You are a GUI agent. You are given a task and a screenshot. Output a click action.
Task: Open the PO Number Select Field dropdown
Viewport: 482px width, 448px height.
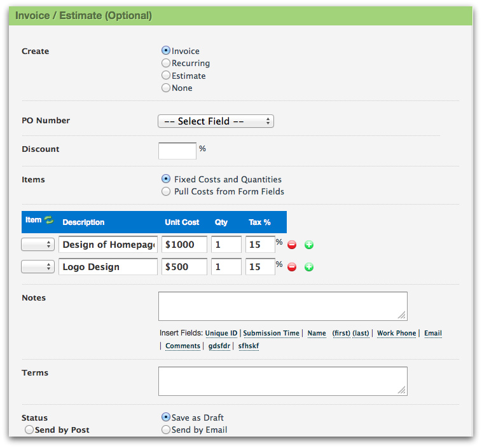click(x=216, y=121)
